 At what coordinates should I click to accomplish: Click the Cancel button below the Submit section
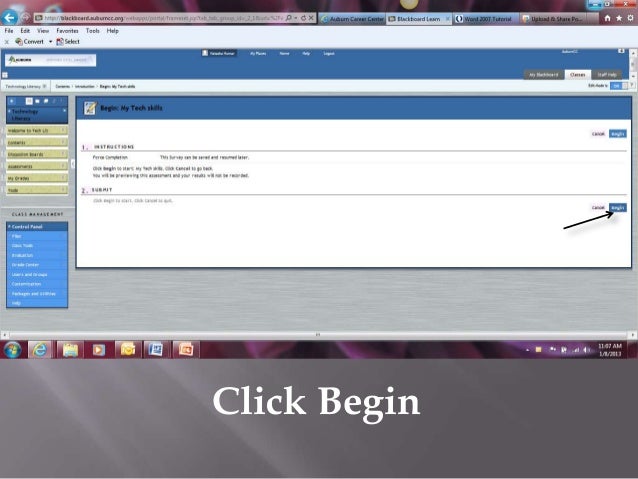point(598,208)
